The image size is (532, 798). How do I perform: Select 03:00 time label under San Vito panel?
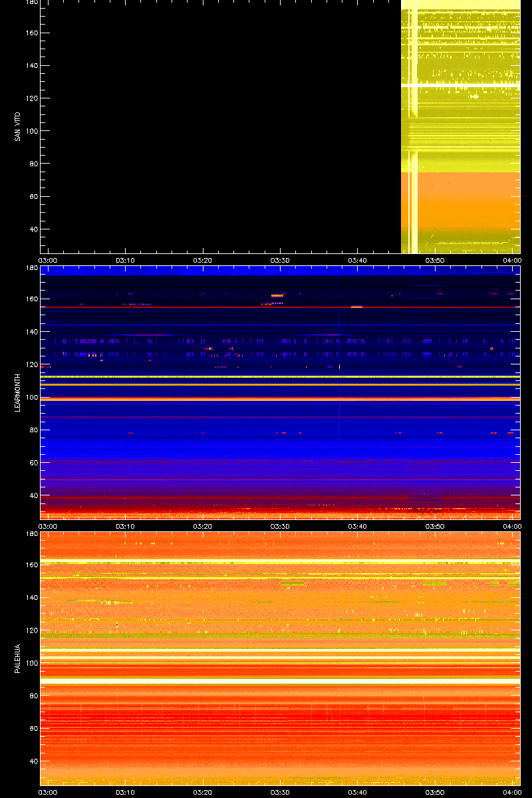coord(49,260)
